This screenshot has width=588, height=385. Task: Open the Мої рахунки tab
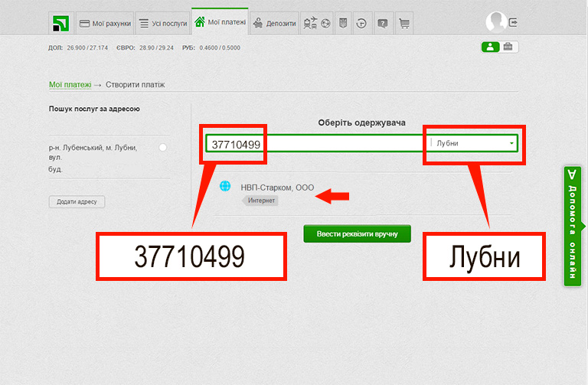(x=105, y=24)
